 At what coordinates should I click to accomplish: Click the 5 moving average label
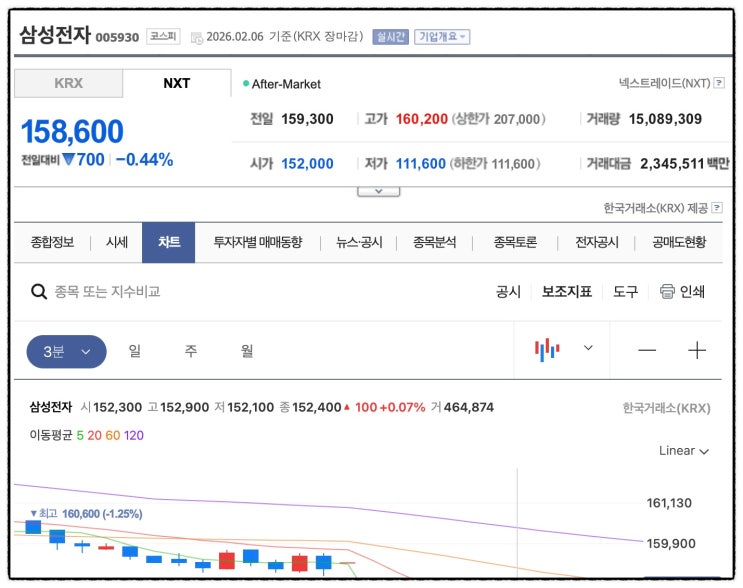tap(80, 435)
